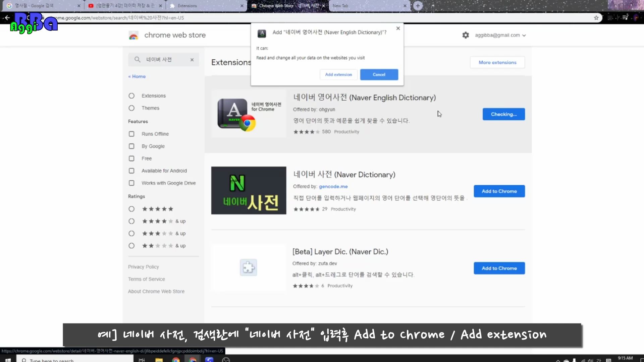Click the settings gear icon in header
Screen dimensions: 644x362
(466, 35)
